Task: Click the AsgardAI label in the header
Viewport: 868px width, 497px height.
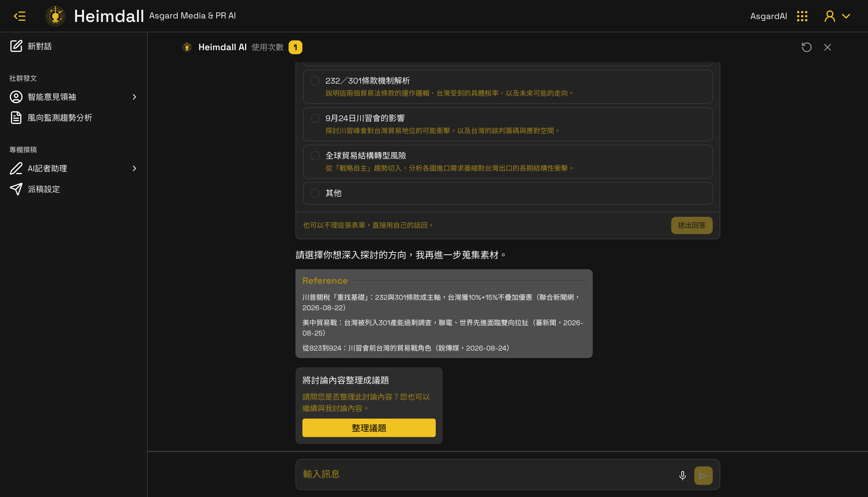Action: 769,16
